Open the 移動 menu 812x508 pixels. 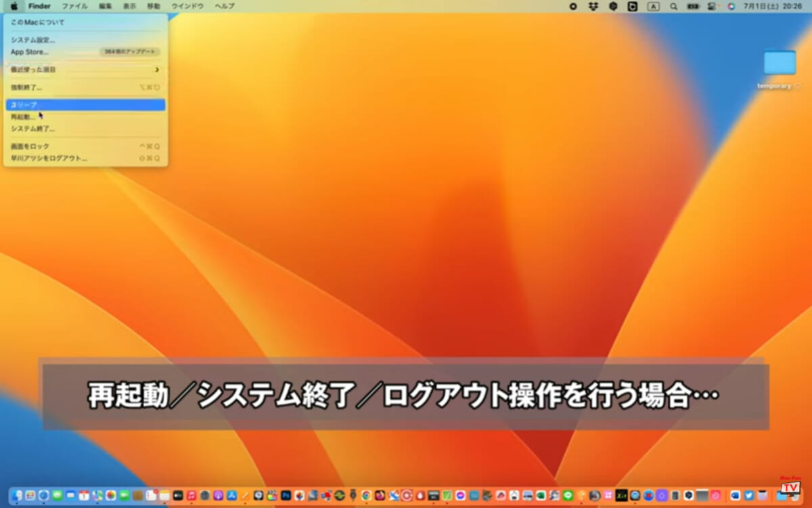click(154, 6)
